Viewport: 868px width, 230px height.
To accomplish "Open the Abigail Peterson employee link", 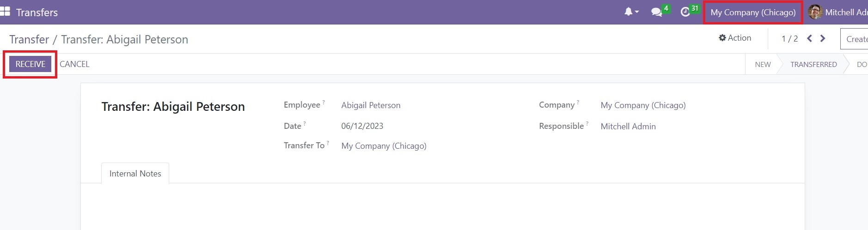I will pyautogui.click(x=371, y=105).
